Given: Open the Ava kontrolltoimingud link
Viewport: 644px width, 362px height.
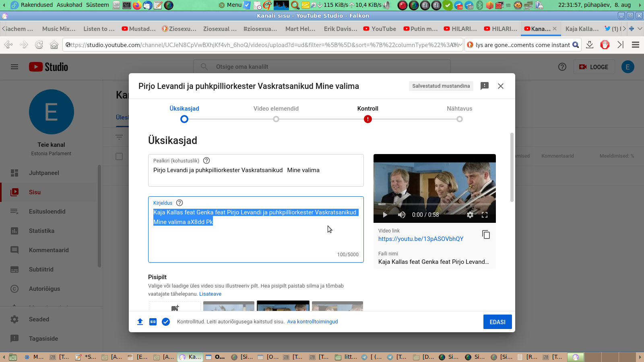Looking at the screenshot, I should [x=312, y=322].
